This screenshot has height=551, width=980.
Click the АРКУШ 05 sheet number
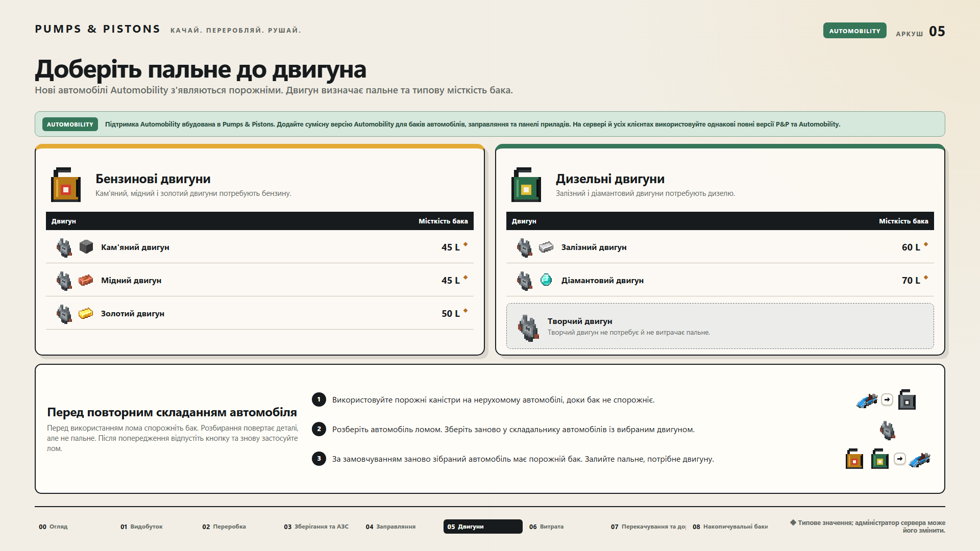coord(920,32)
